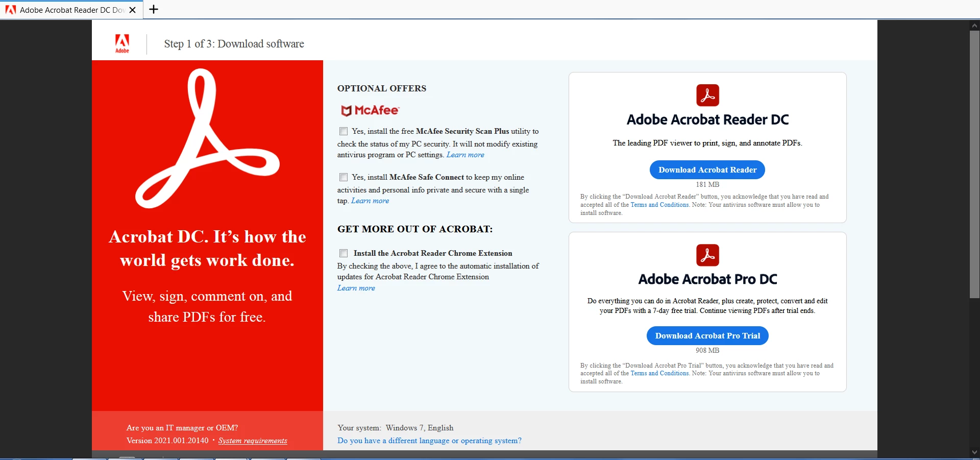The height and width of the screenshot is (460, 980).
Task: Click the '908 MB' file size text
Action: click(x=707, y=351)
